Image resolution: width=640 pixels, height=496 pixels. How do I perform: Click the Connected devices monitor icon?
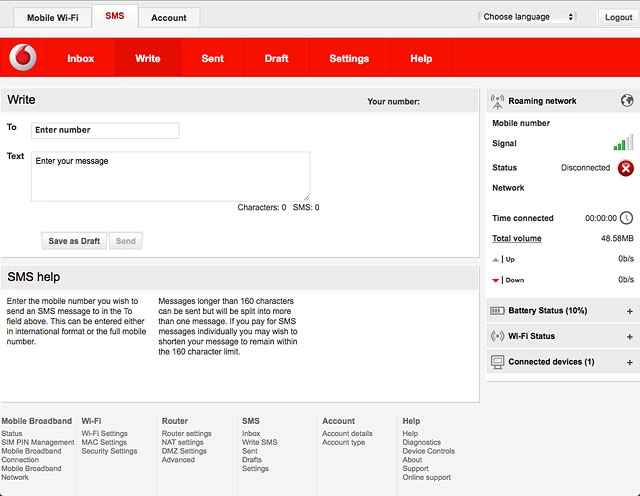point(497,362)
